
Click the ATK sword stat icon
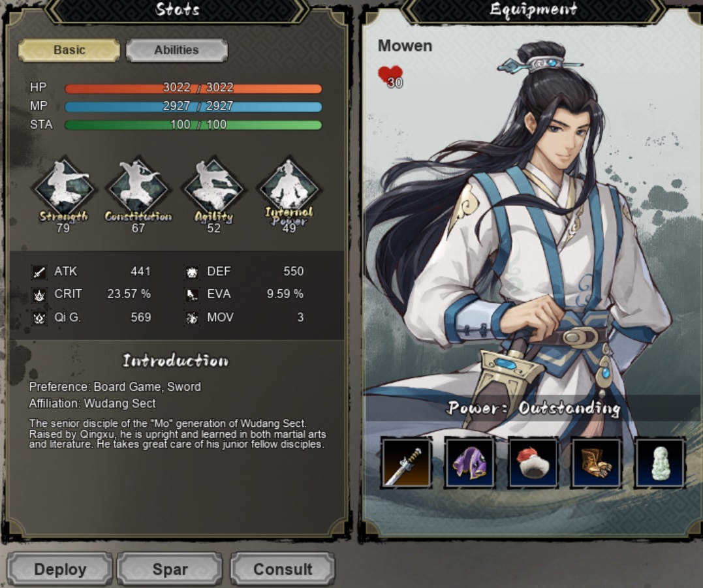coord(39,271)
